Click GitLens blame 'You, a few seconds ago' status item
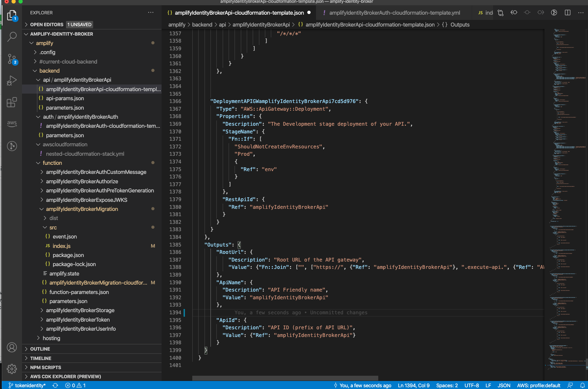The image size is (588, 389). [362, 385]
